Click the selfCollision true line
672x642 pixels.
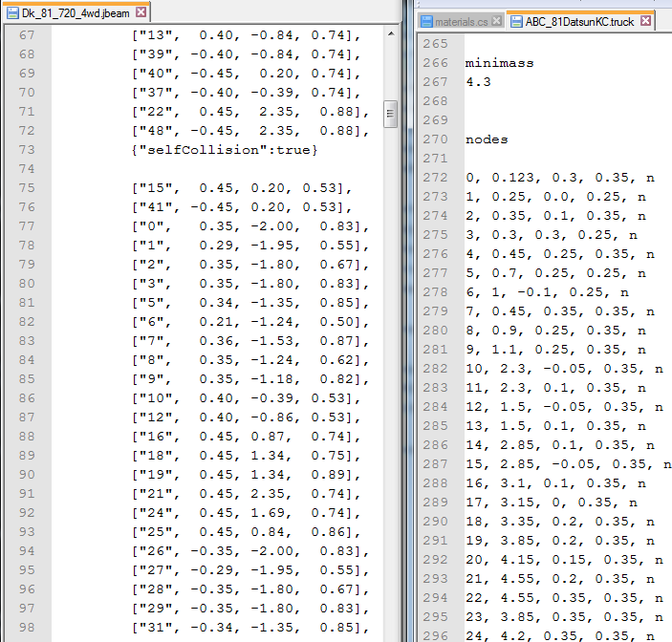pos(225,150)
